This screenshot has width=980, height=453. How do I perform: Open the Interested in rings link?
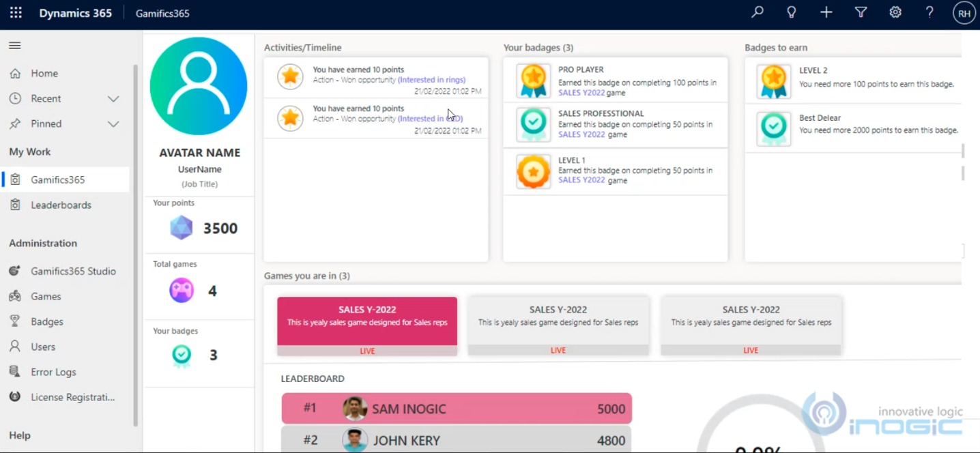coord(432,80)
